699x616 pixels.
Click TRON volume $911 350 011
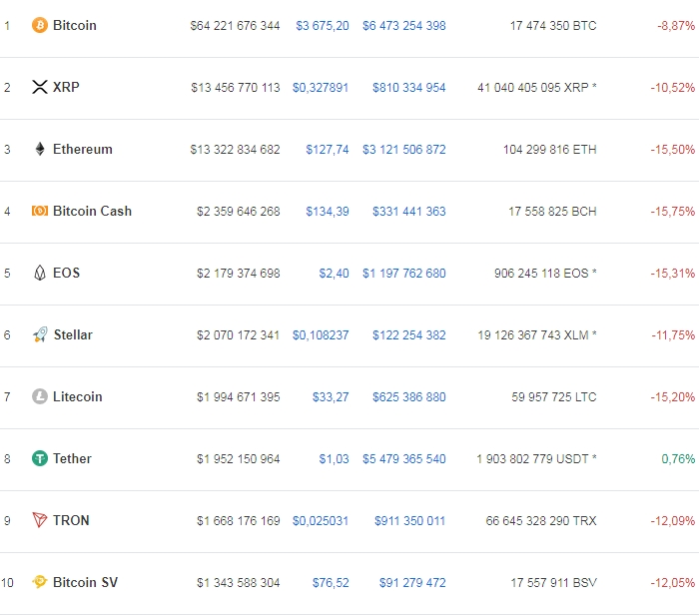point(410,520)
